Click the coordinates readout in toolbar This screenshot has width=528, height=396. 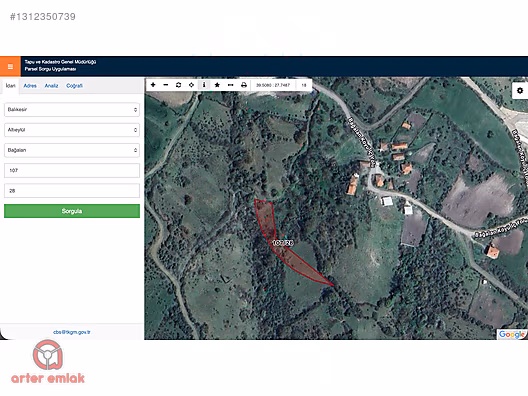(273, 85)
